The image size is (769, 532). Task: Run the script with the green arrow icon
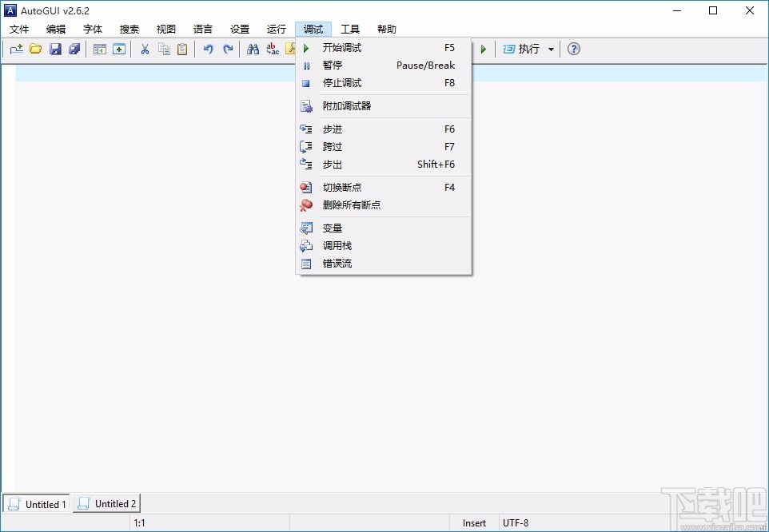(484, 49)
